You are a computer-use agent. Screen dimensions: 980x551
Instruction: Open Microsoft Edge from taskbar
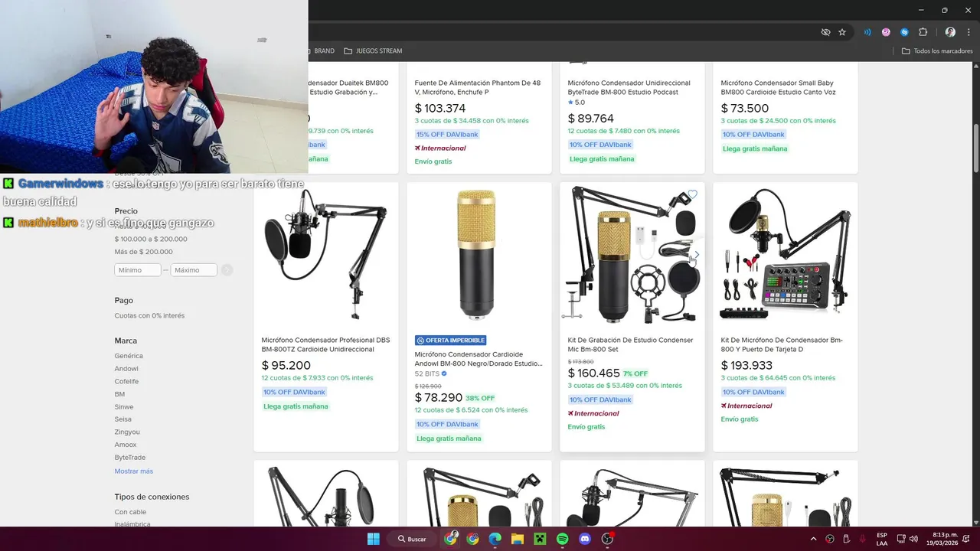pyautogui.click(x=495, y=539)
